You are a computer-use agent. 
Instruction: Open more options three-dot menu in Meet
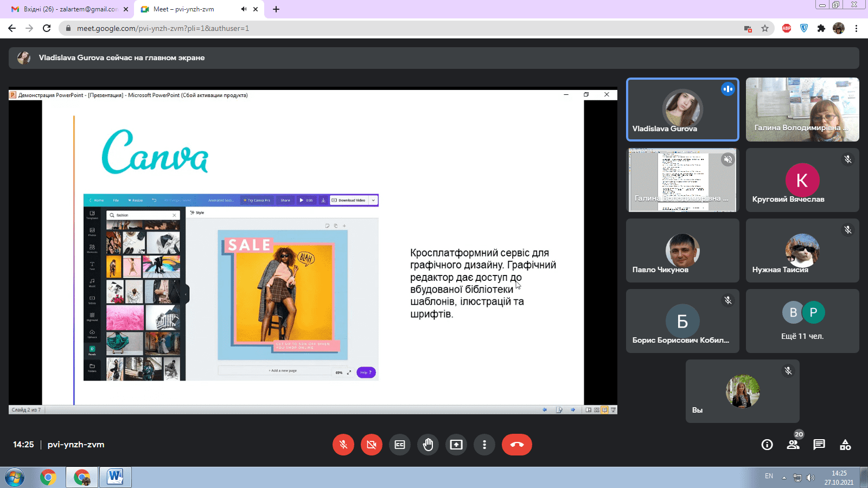coord(484,445)
